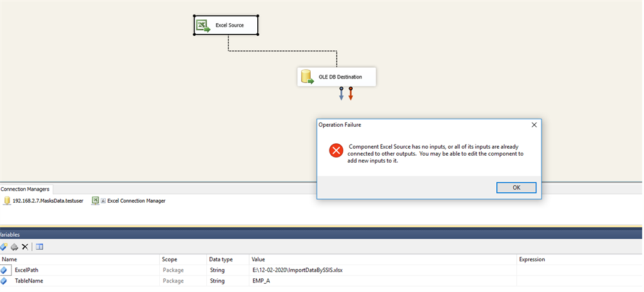Select the Excel Source component label
Viewport: 644px width, 292px height.
(x=230, y=25)
